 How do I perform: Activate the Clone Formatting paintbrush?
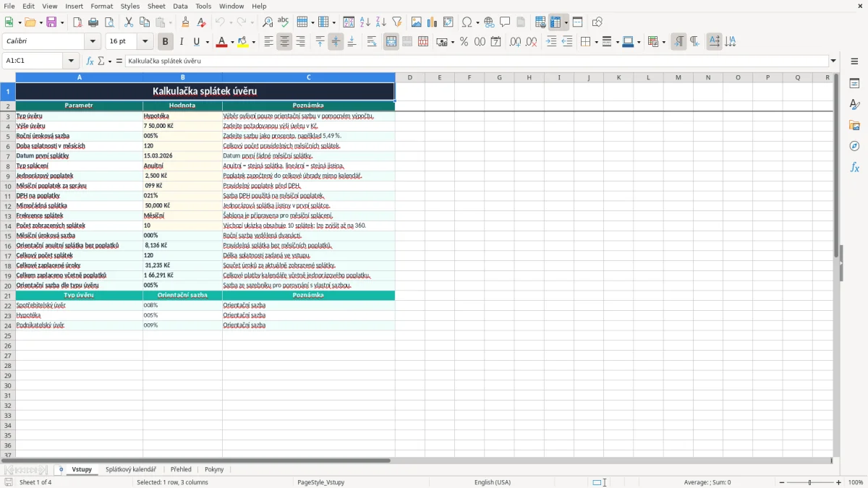185,22
